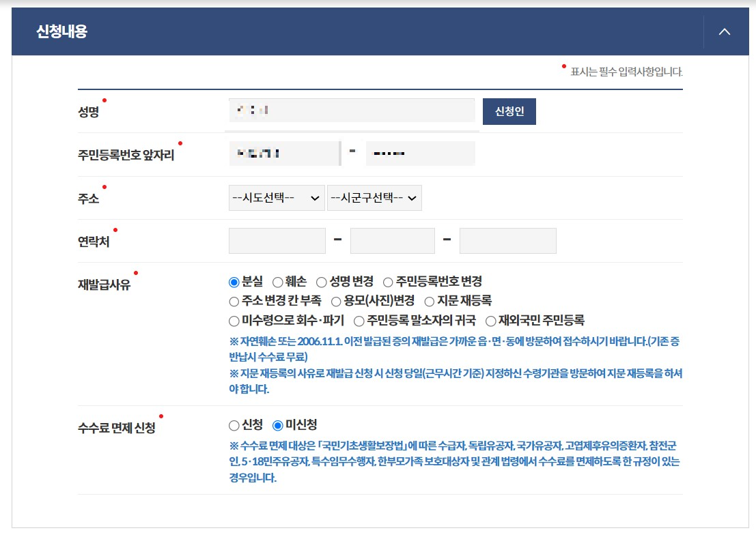Collapse the 신청내용 section with the chevron

pyautogui.click(x=724, y=32)
